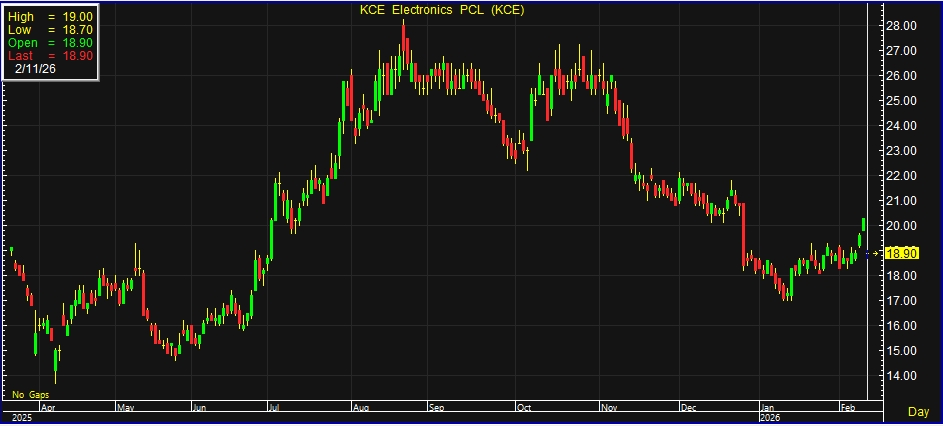Click the red Last value row

tap(51, 56)
